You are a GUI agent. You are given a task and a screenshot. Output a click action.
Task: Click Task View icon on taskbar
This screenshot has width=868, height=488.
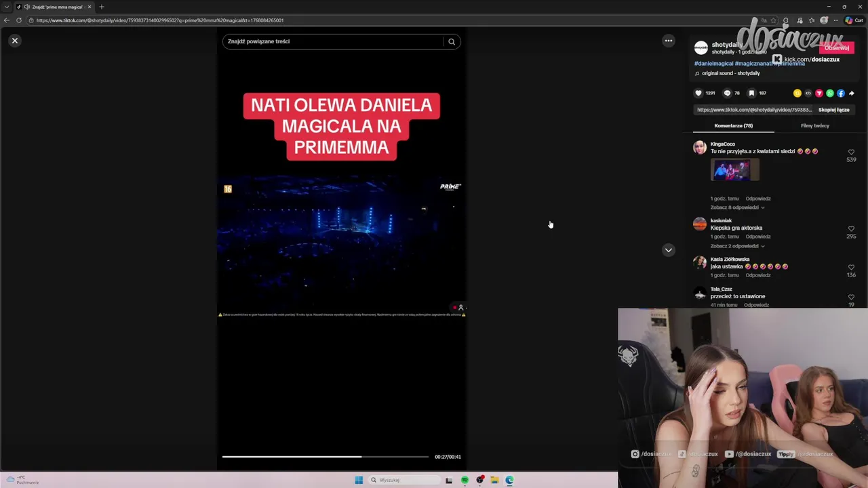pyautogui.click(x=449, y=480)
